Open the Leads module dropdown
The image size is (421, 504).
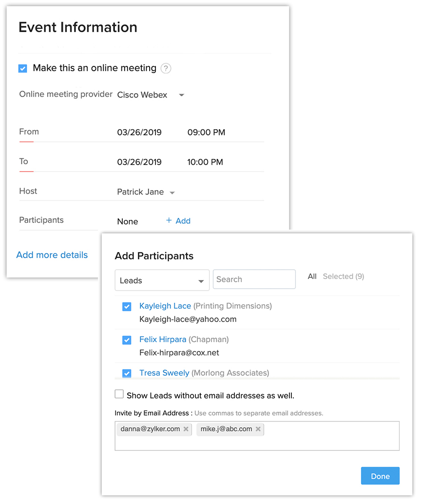(162, 280)
